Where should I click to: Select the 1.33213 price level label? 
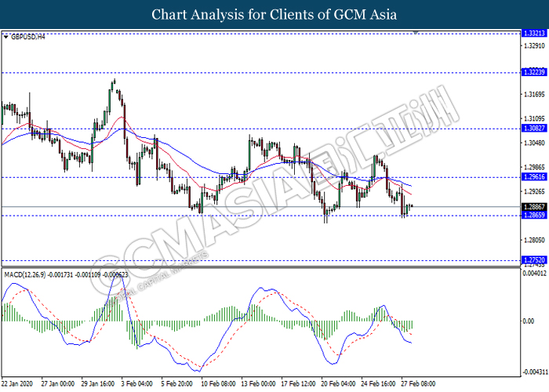tap(534, 33)
